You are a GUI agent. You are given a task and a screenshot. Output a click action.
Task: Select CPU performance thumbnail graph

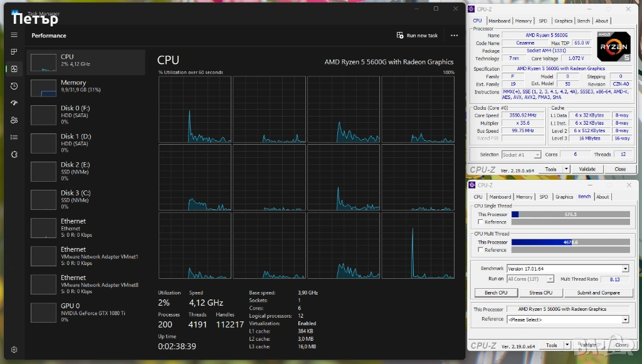43,63
